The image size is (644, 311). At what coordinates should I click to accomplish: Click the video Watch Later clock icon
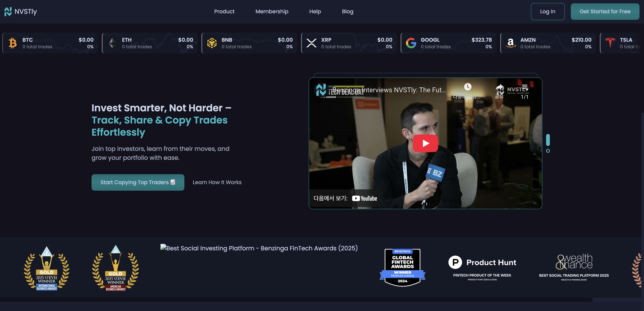tap(467, 87)
